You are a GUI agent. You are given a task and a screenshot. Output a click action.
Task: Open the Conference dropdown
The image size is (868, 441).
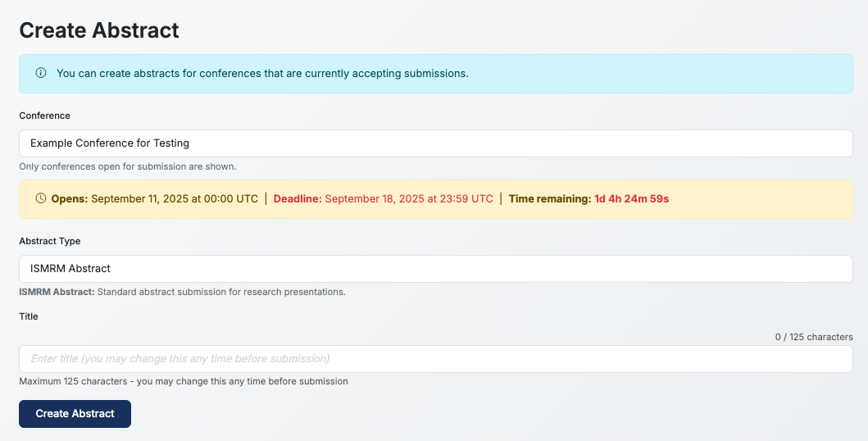(x=435, y=143)
